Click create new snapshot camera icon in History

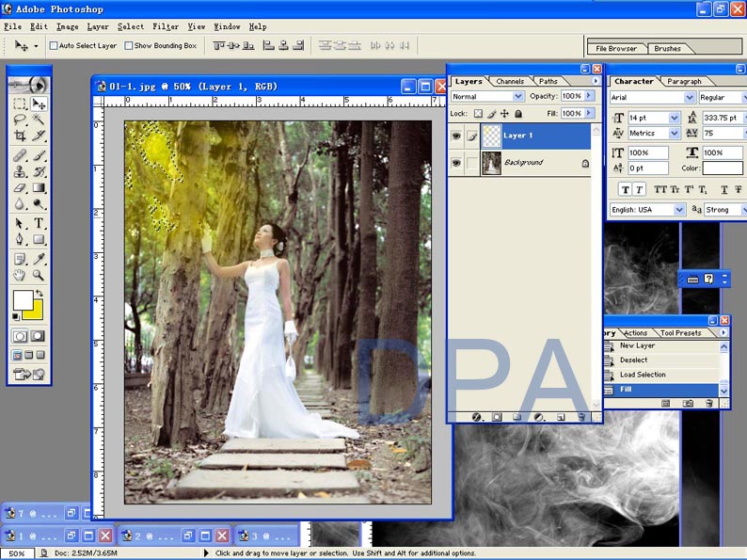coord(688,404)
